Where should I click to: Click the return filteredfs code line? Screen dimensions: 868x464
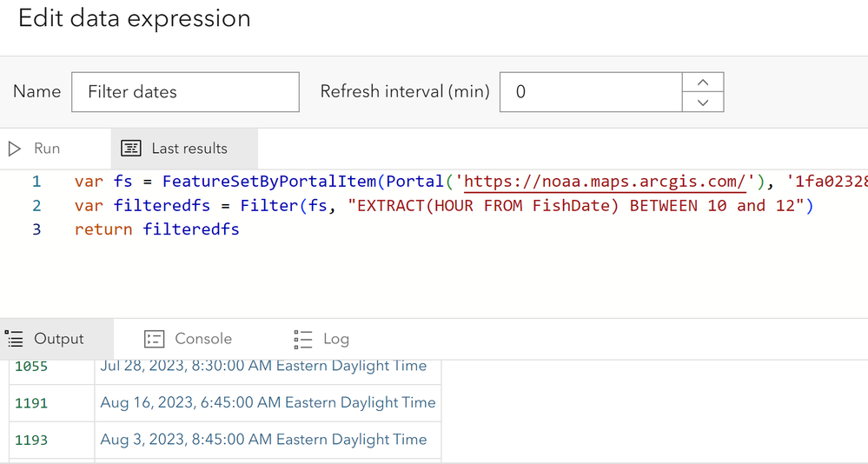click(x=157, y=229)
